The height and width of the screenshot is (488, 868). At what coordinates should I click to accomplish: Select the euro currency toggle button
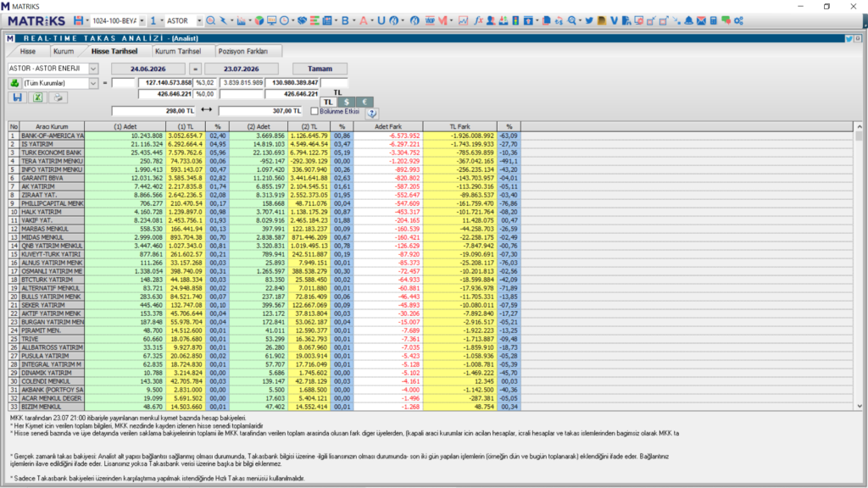point(364,102)
